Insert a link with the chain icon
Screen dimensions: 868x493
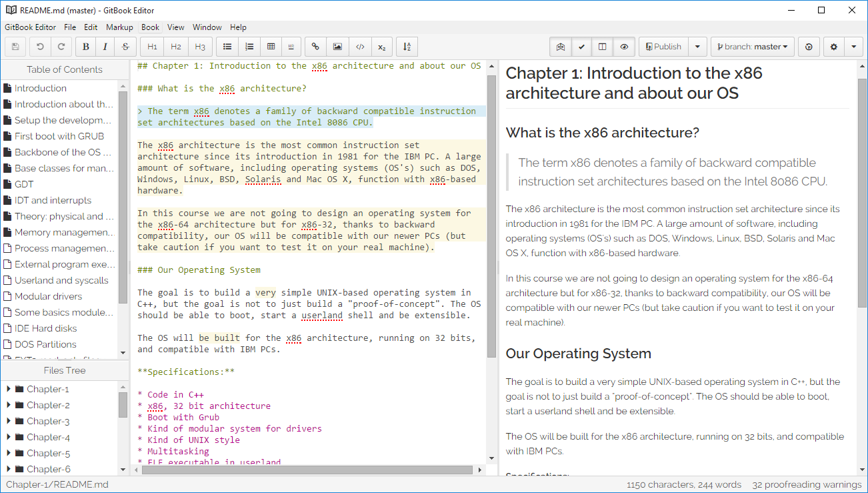[316, 47]
